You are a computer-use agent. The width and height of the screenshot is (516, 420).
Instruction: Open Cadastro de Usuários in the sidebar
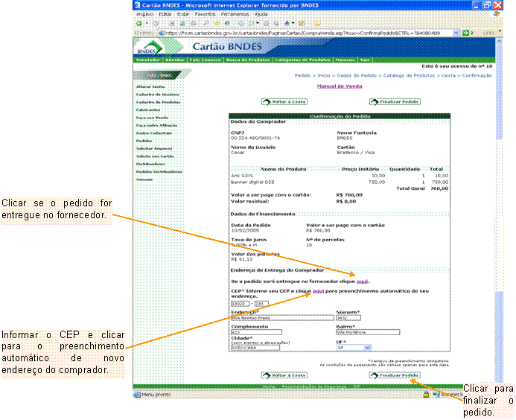[x=158, y=95]
